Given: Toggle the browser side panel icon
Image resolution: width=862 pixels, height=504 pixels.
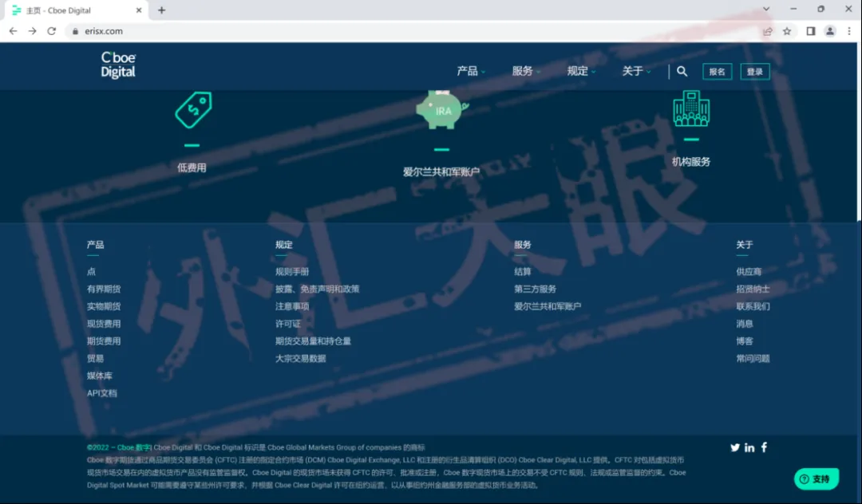Looking at the screenshot, I should (x=810, y=31).
